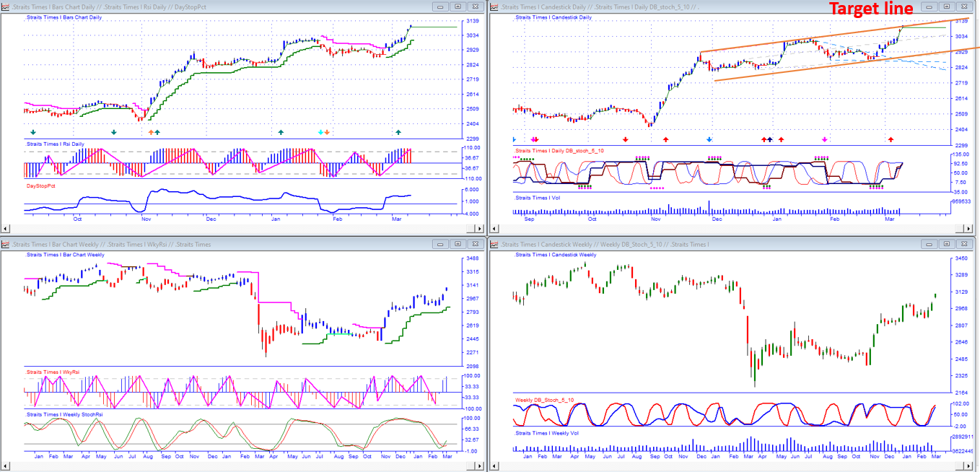The width and height of the screenshot is (980, 472).
Task: Click 'Sep' month label in Candlestick Daily window
Action: pos(530,218)
